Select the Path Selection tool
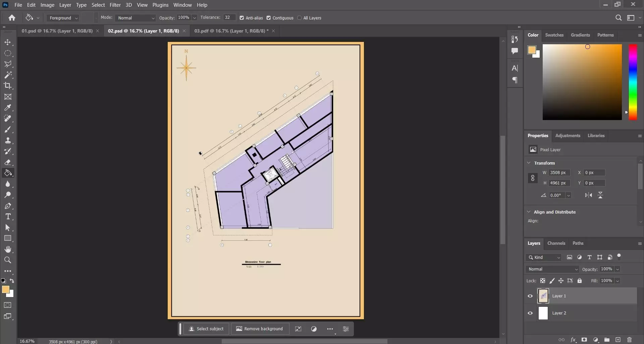The width and height of the screenshot is (644, 344). click(8, 228)
